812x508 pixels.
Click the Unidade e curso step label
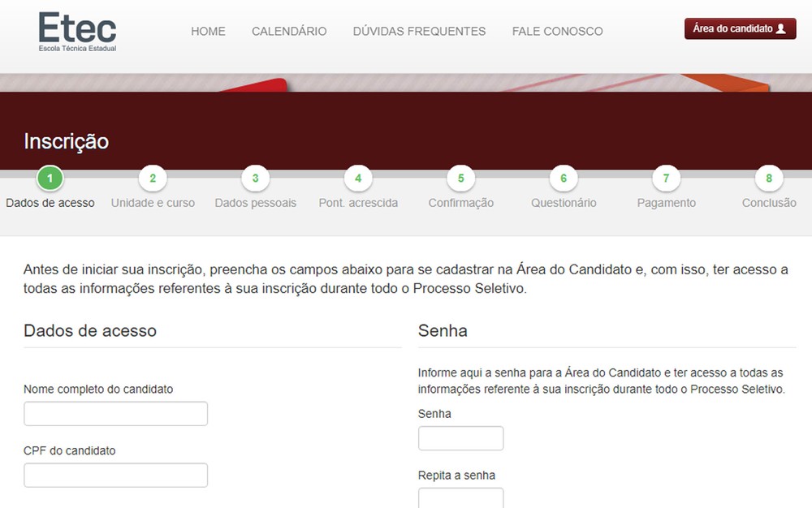point(153,203)
